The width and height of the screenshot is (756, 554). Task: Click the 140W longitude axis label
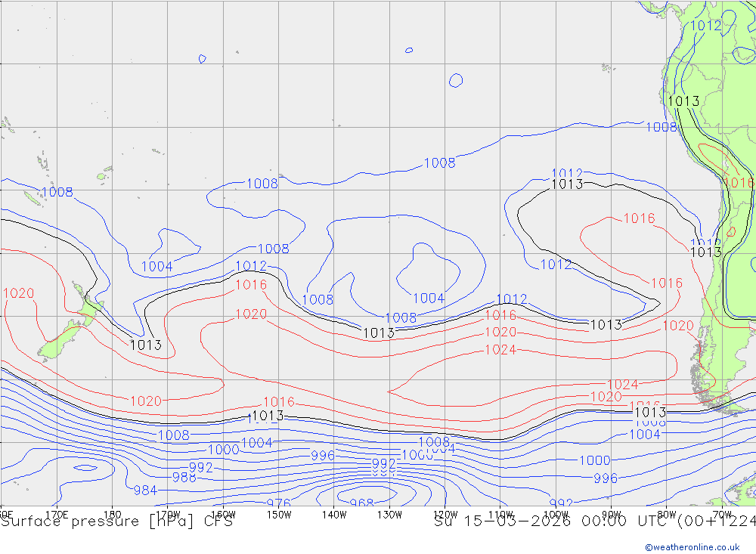[x=334, y=515]
